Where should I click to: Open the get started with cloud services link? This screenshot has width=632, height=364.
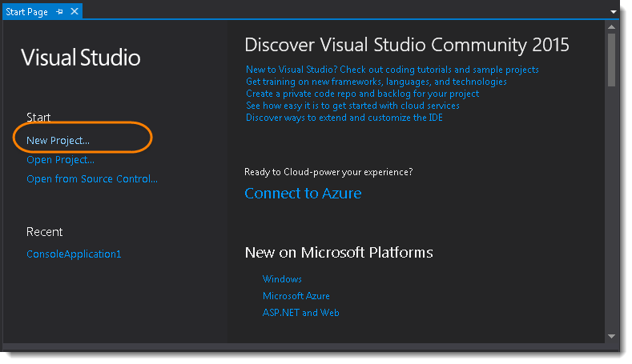coord(352,106)
